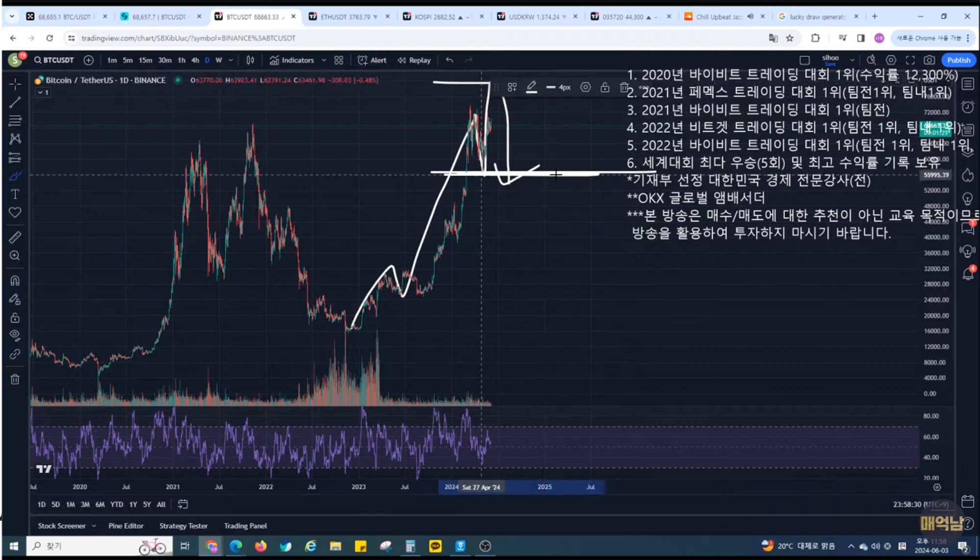Open the layout setup square icon
The image size is (980, 560).
[x=805, y=60]
